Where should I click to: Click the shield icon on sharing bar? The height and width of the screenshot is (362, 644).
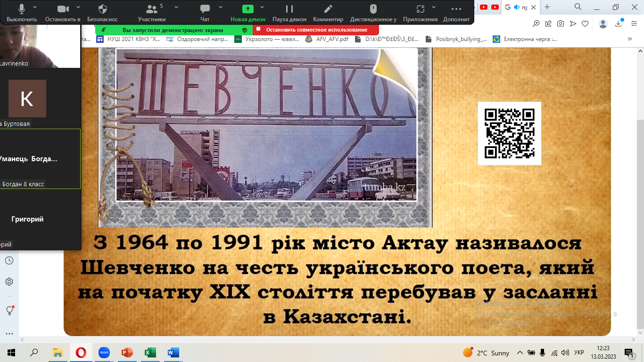pyautogui.click(x=244, y=30)
